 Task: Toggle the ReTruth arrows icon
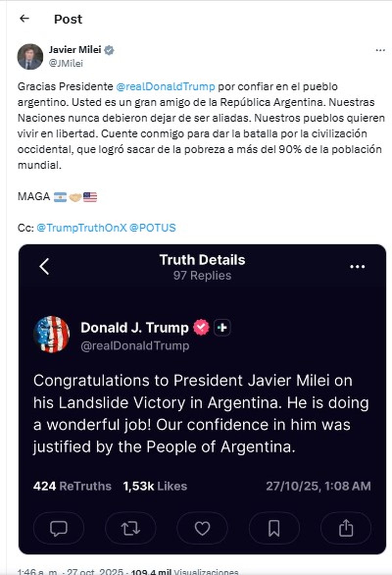(130, 528)
